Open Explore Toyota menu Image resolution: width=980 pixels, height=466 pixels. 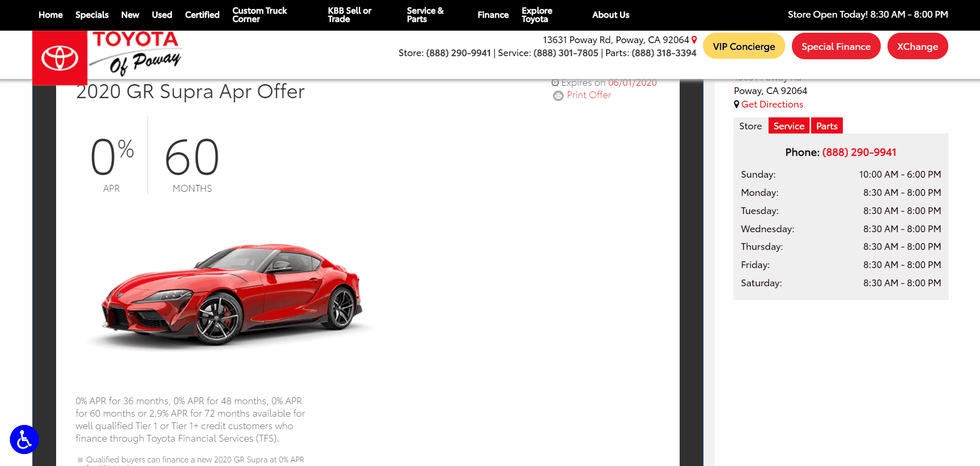(x=537, y=15)
